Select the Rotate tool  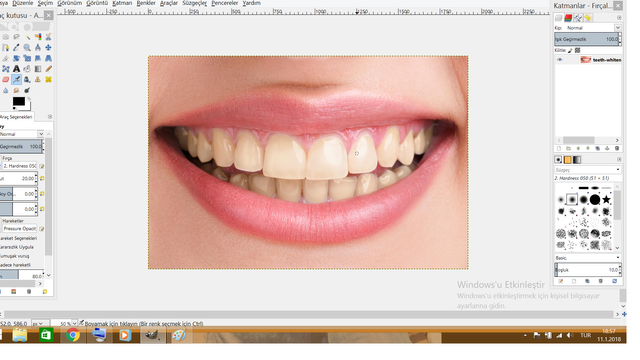16,58
